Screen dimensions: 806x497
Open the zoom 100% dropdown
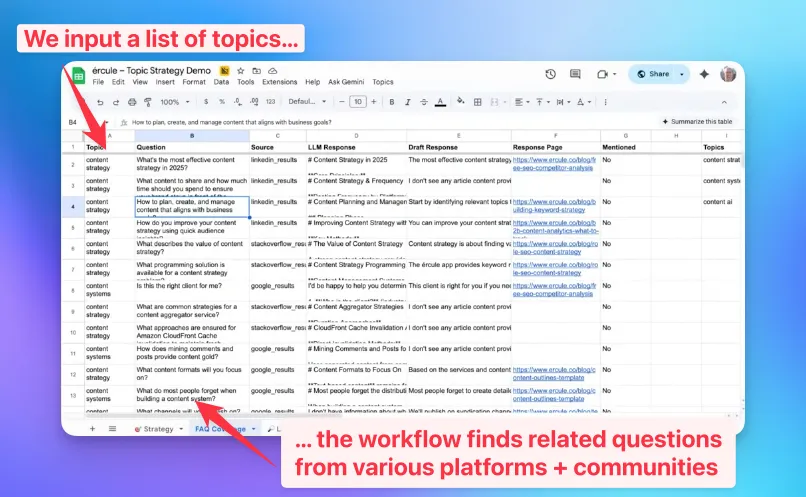pyautogui.click(x=173, y=102)
